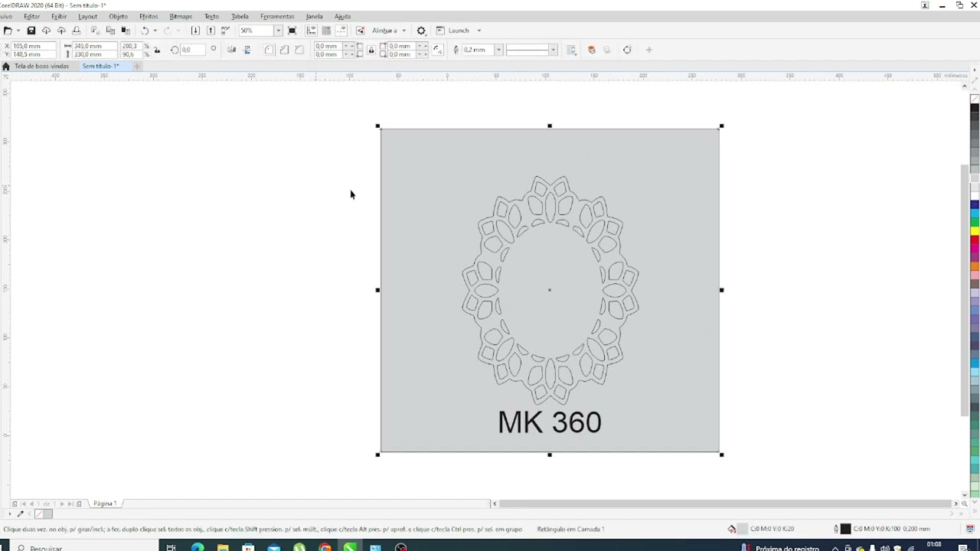Open the Options gear icon
This screenshot has height=551, width=980.
(421, 31)
